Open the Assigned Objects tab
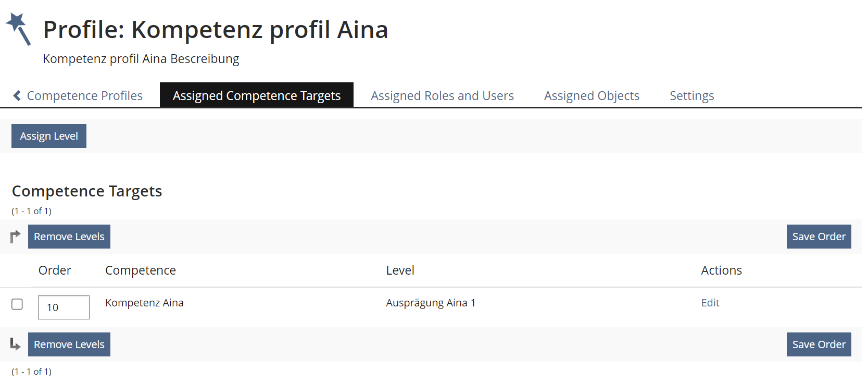Viewport: 868px width, 383px height. 592,96
